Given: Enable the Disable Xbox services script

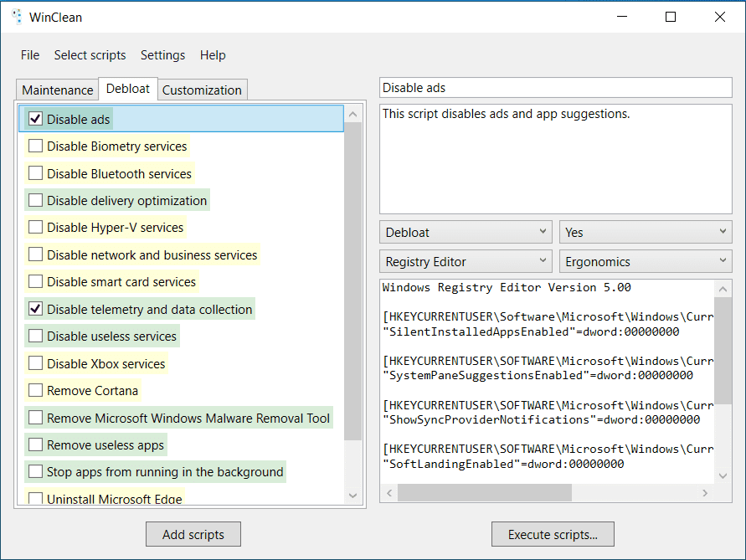Looking at the screenshot, I should [35, 363].
